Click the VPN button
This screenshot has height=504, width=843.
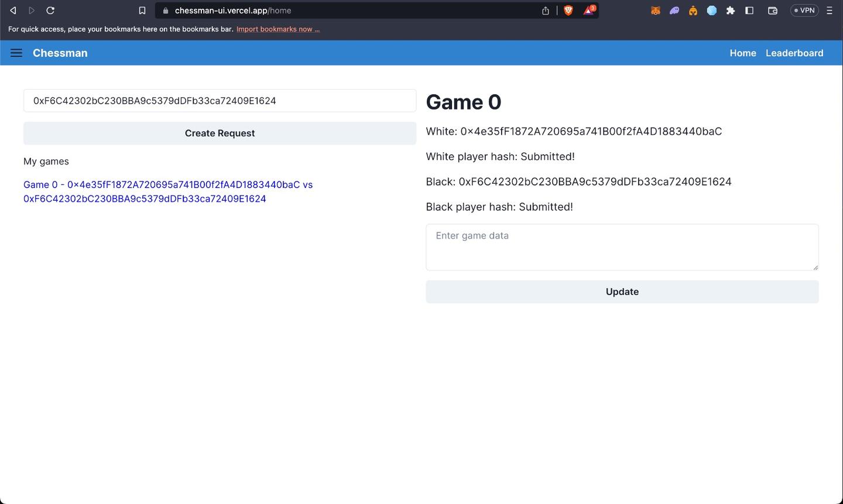804,11
